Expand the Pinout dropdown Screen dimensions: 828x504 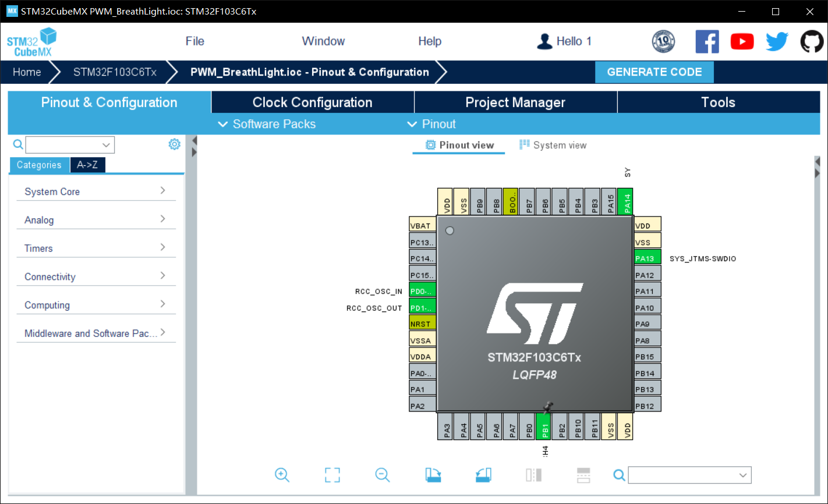(431, 124)
